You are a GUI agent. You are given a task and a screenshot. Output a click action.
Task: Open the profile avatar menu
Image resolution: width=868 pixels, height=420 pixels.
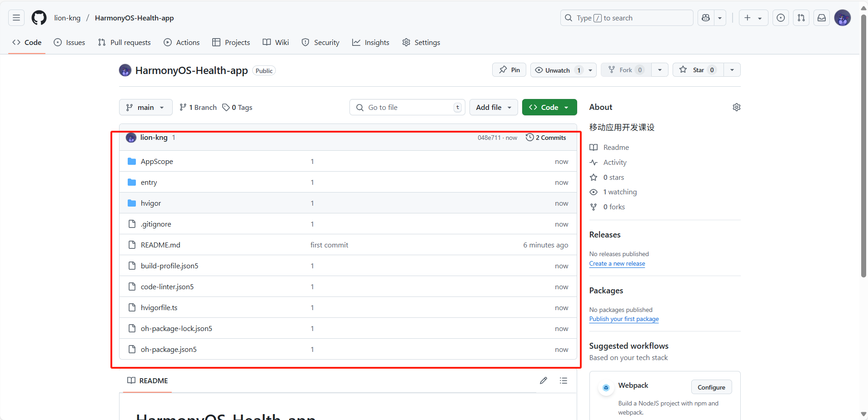(843, 18)
